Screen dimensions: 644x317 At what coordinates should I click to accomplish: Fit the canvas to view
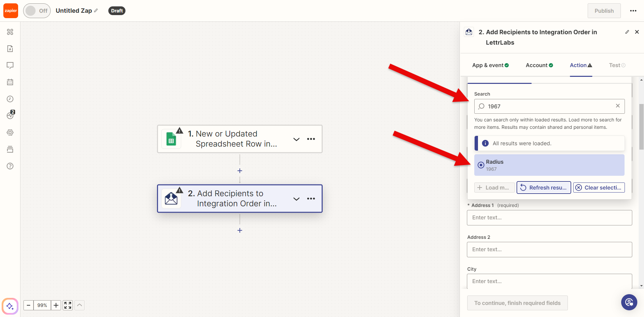coord(68,305)
